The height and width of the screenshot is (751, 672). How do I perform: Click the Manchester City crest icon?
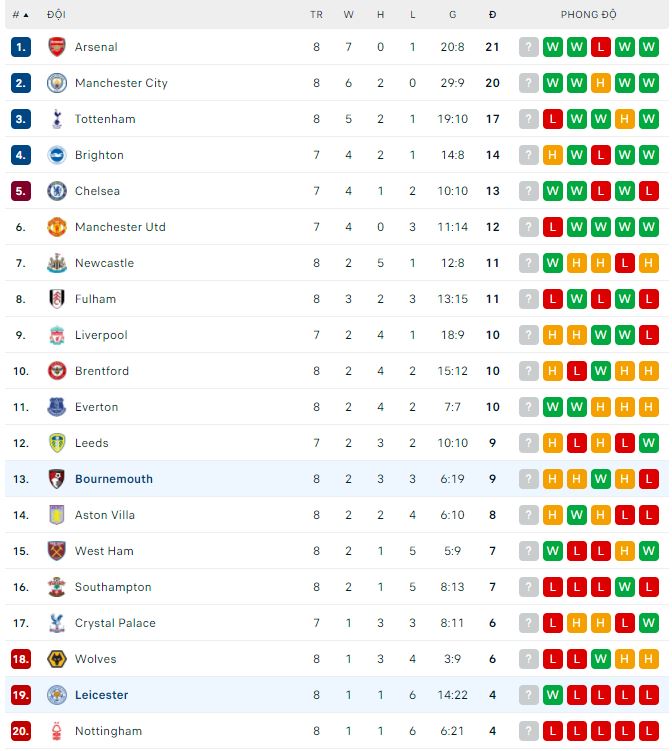tap(56, 83)
